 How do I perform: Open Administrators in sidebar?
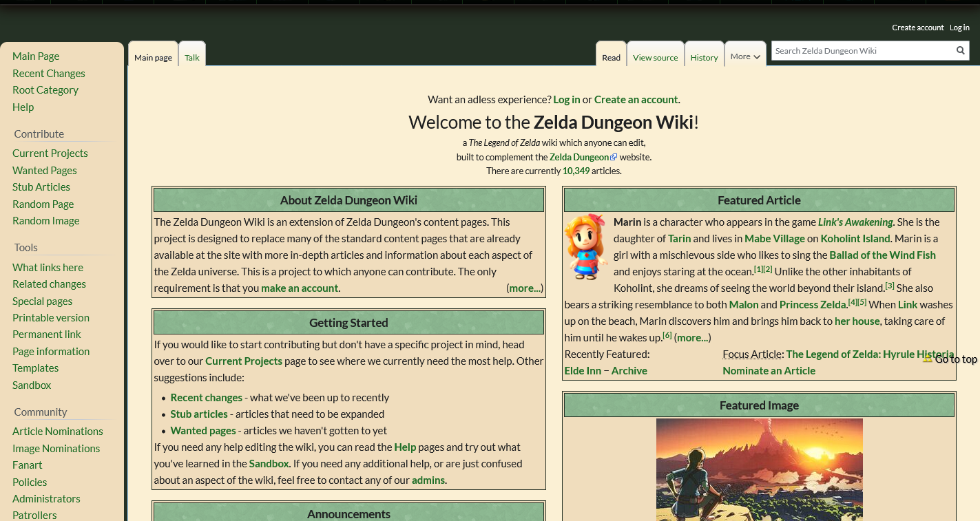coord(46,498)
